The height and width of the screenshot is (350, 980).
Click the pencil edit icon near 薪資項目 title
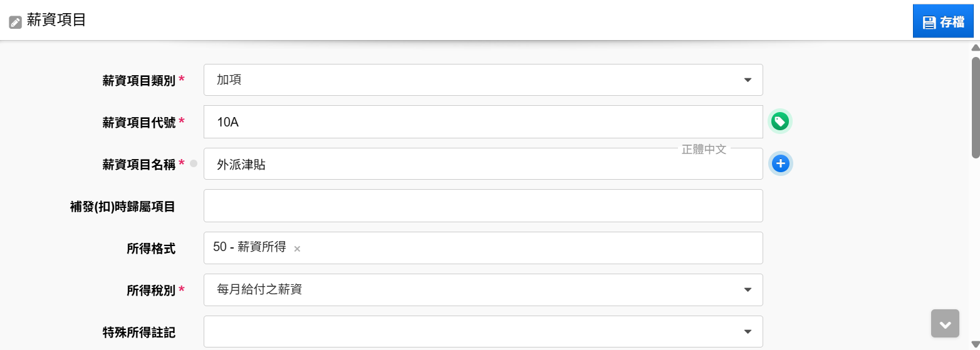coord(15,23)
